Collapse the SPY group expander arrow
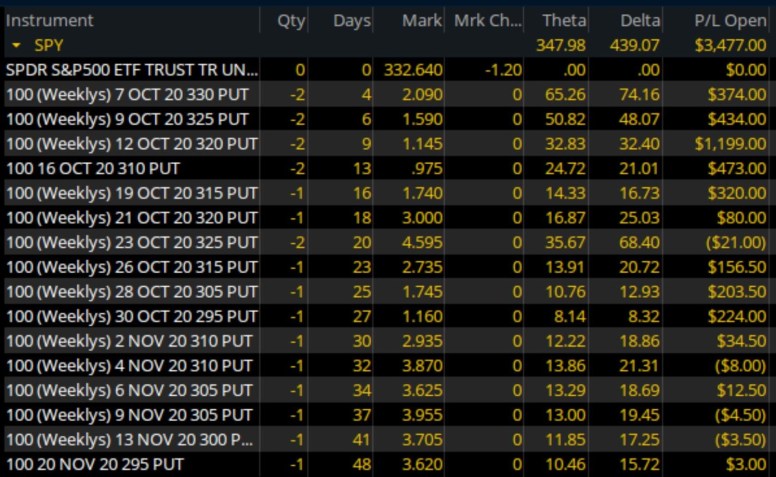 click(x=17, y=45)
